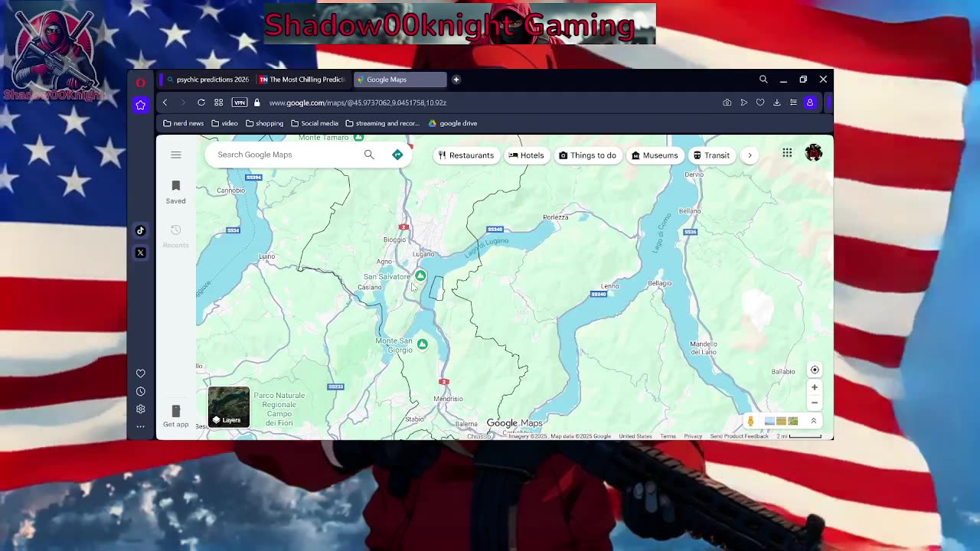
Task: Open Directions via the blue arrow icon
Action: coord(397,155)
